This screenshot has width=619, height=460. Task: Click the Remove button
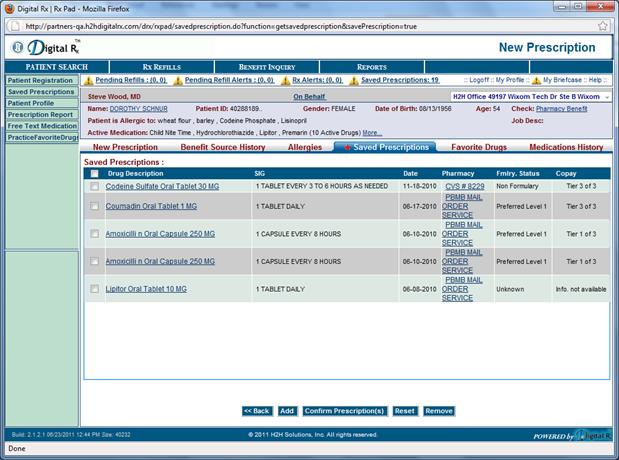pyautogui.click(x=438, y=410)
